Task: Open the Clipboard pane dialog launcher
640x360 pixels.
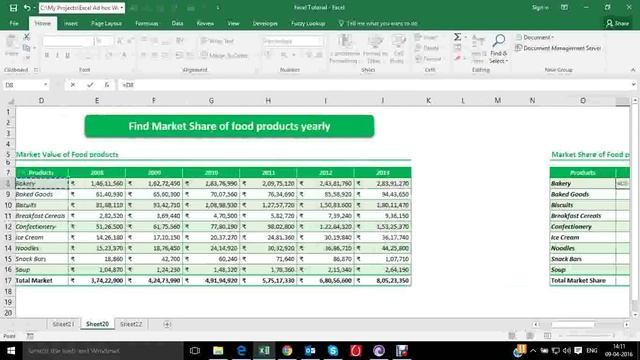Action: point(36,70)
